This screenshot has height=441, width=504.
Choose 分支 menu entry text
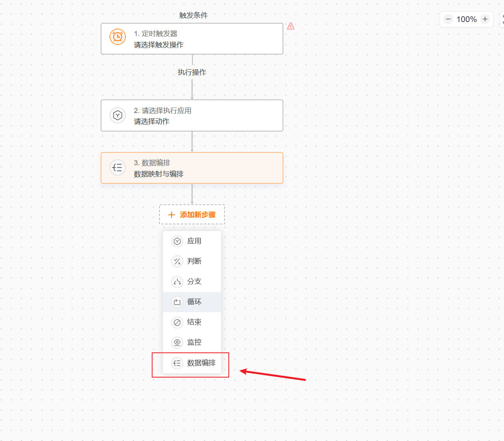[x=194, y=281]
